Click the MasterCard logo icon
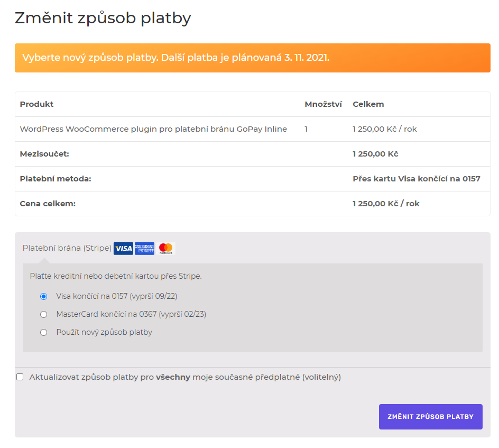Image resolution: width=499 pixels, height=448 pixels. pyautogui.click(x=165, y=249)
